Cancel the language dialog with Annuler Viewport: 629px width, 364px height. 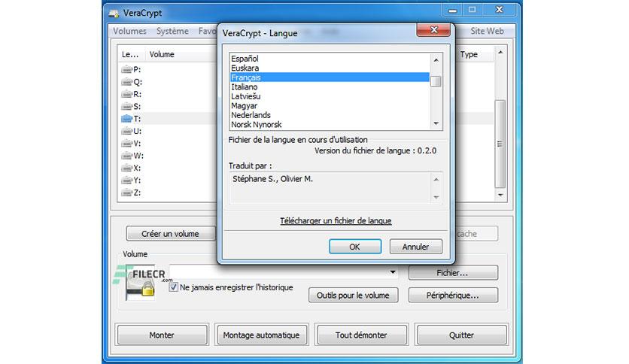click(x=415, y=247)
